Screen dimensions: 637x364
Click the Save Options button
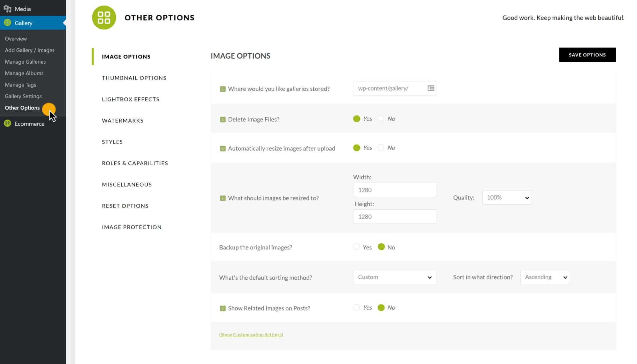[x=587, y=55]
